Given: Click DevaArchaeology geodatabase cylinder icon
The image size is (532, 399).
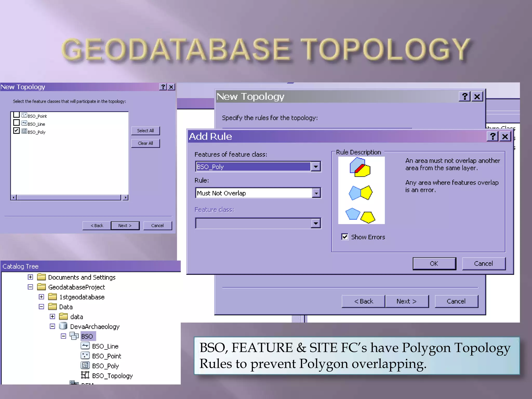Looking at the screenshot, I should [63, 326].
